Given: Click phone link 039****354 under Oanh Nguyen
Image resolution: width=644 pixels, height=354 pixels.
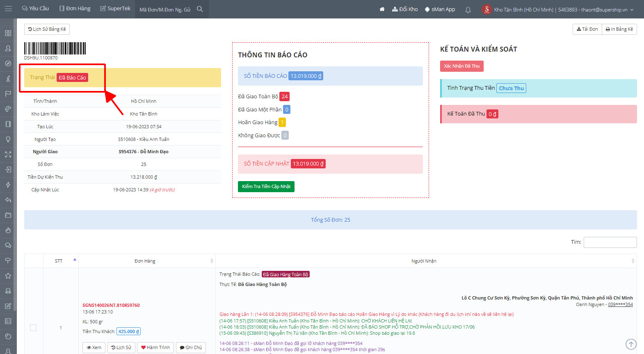Looking at the screenshot, I should click(620, 304).
